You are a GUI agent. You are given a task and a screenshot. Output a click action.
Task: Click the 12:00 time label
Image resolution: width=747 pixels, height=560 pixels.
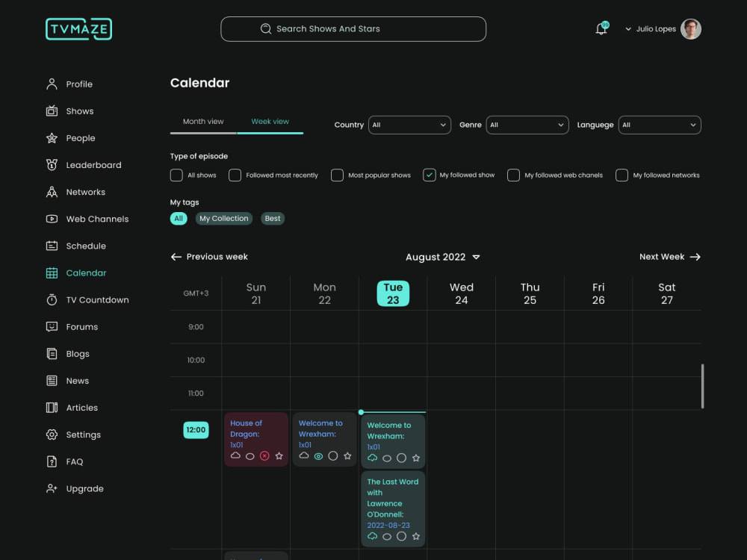pyautogui.click(x=196, y=430)
